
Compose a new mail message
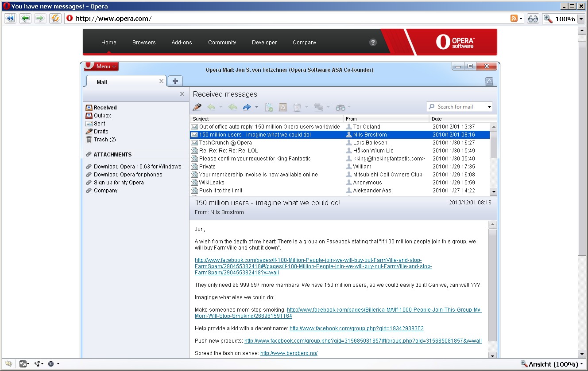(x=197, y=106)
